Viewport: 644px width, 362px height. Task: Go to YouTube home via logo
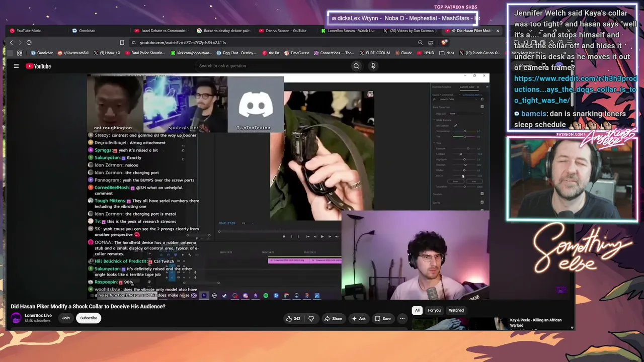[x=38, y=66]
